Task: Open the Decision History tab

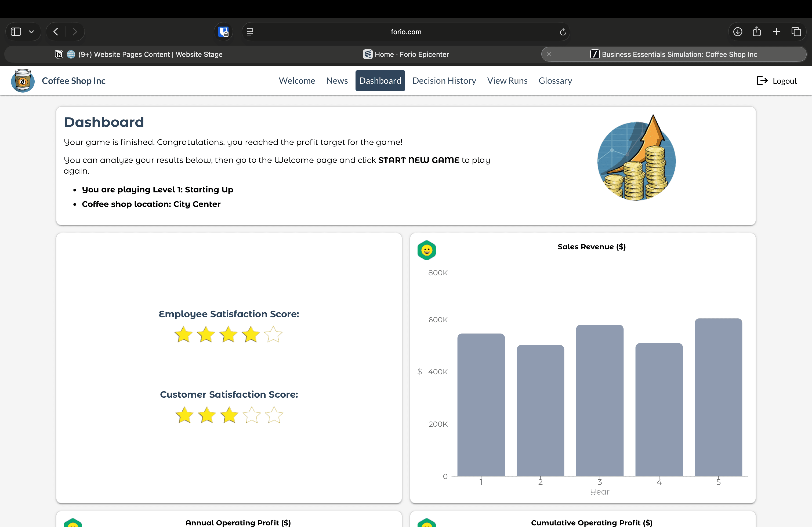Action: tap(444, 81)
